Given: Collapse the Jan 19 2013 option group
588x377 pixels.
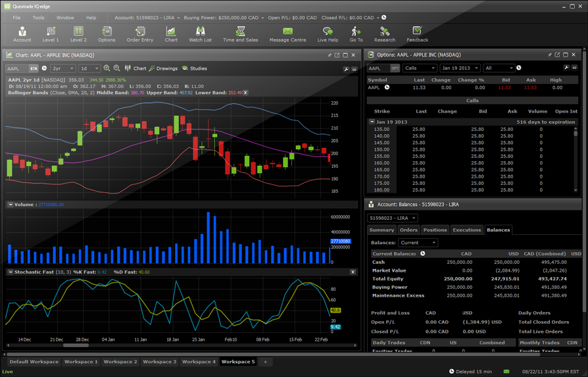Looking at the screenshot, I should tap(372, 122).
